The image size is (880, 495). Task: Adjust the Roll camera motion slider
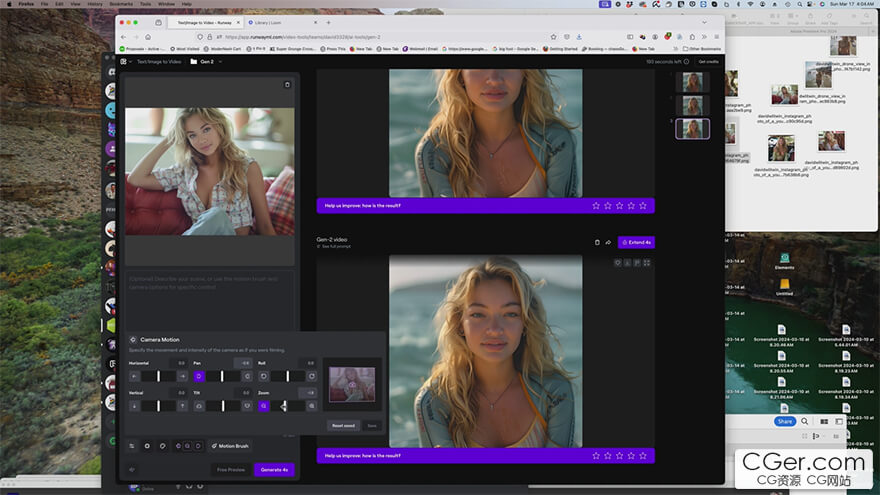click(287, 376)
